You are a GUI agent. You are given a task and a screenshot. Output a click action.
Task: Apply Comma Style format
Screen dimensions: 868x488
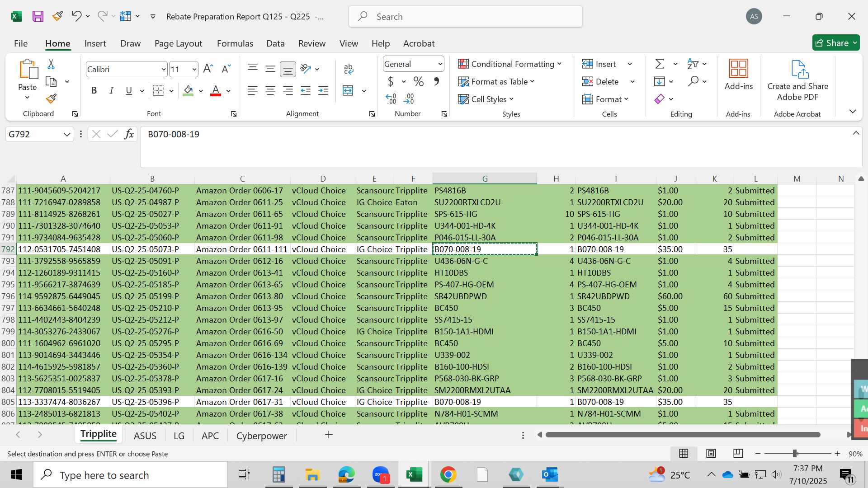coord(436,81)
